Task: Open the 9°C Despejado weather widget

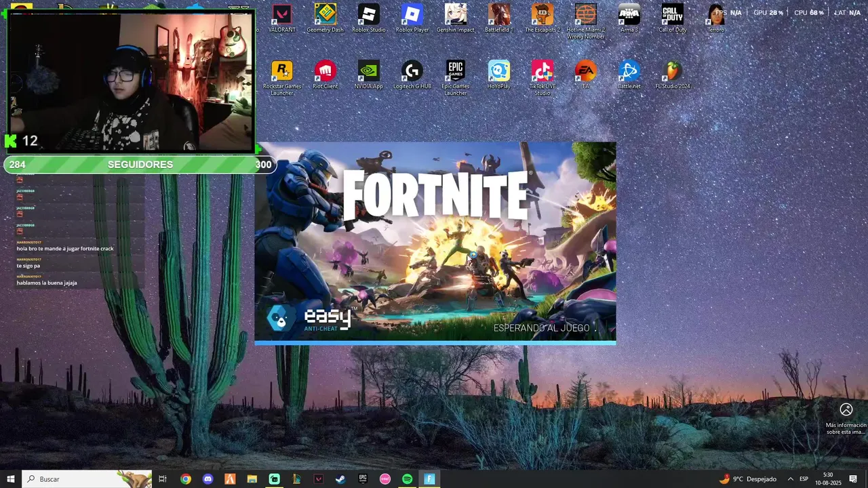Action: (x=748, y=479)
